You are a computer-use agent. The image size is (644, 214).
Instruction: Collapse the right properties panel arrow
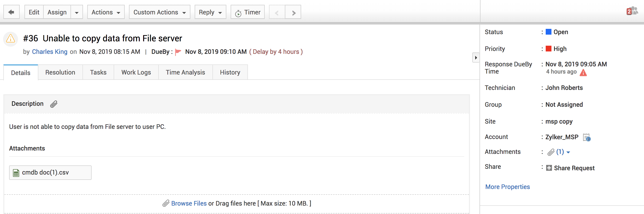(x=476, y=58)
